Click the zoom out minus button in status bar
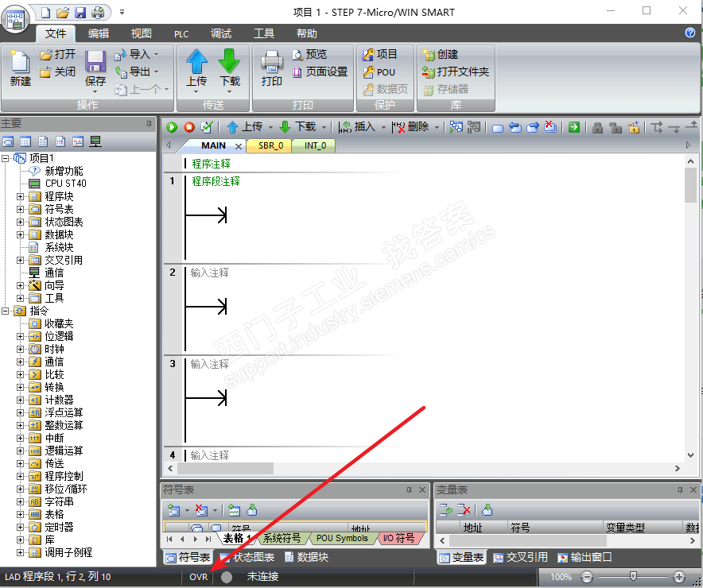The width and height of the screenshot is (703, 588). [587, 577]
